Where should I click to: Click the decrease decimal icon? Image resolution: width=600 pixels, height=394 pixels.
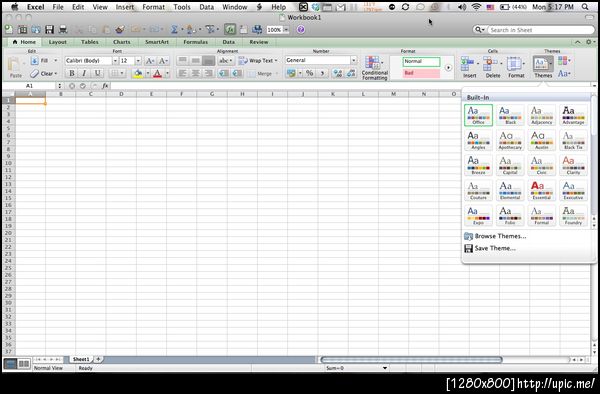351,73
